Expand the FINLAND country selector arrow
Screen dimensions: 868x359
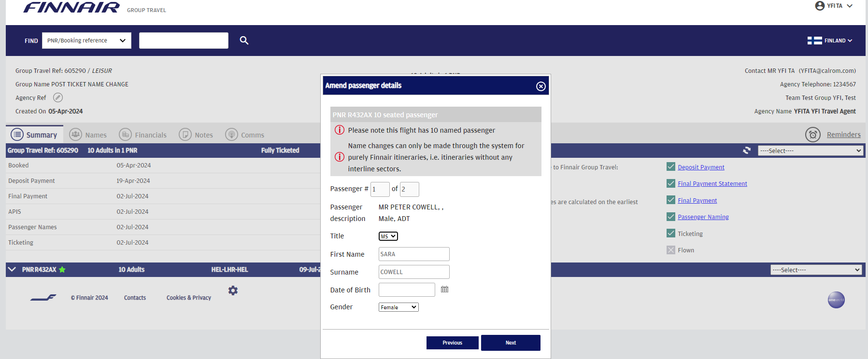click(850, 41)
